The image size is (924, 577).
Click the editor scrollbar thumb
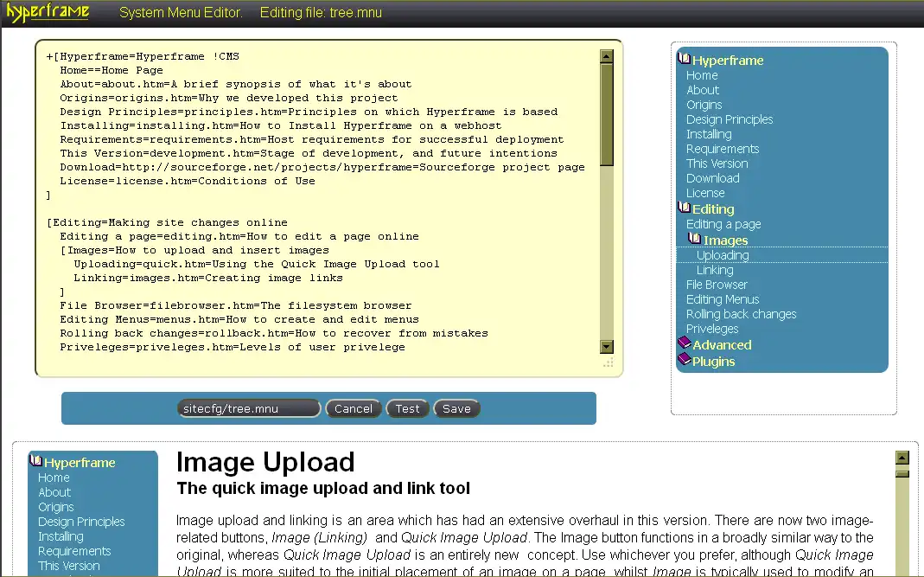pos(607,114)
